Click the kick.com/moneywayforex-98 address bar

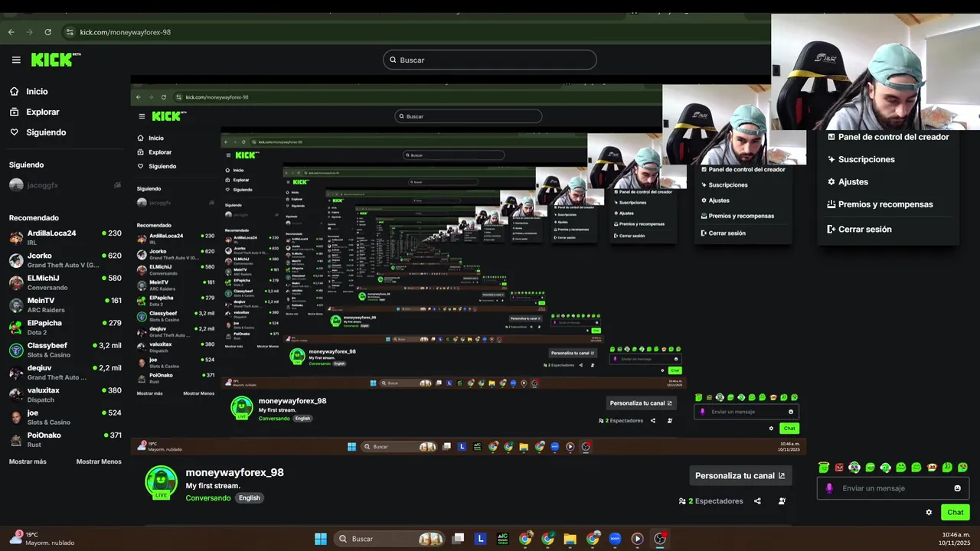[125, 32]
